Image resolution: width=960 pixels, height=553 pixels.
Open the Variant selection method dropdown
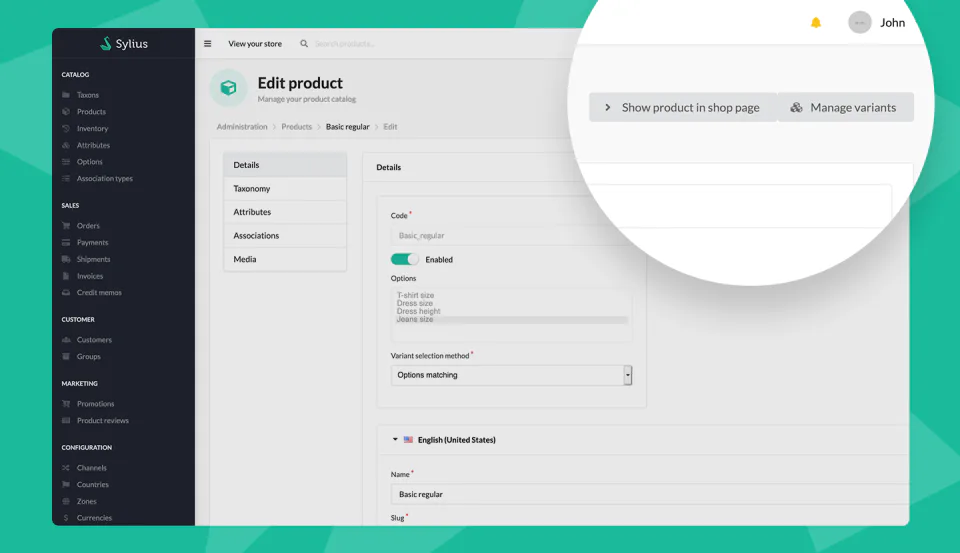coord(511,375)
